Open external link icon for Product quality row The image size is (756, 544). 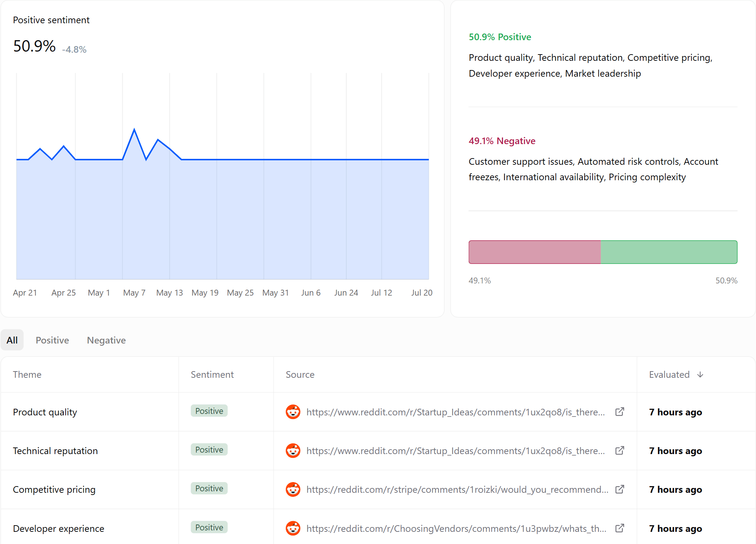pyautogui.click(x=620, y=412)
